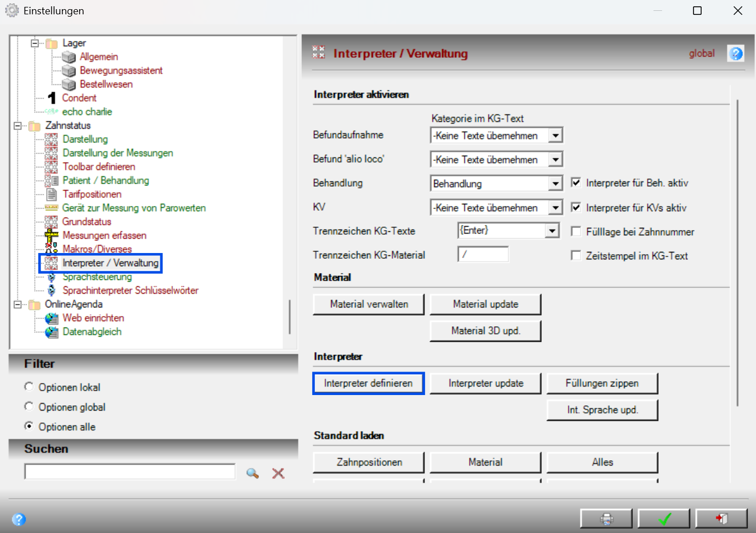Screen dimensions: 756x533
Task: Open the Befundaufnahme category dropdown
Action: (556, 136)
